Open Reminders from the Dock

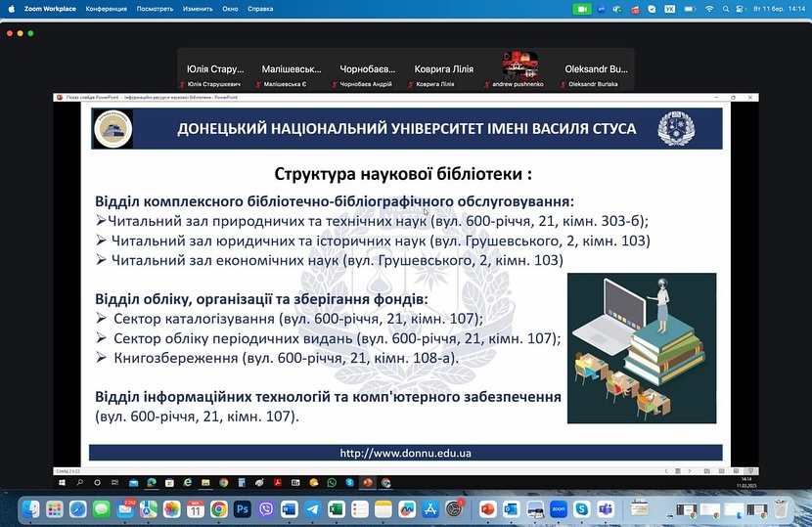click(360, 510)
